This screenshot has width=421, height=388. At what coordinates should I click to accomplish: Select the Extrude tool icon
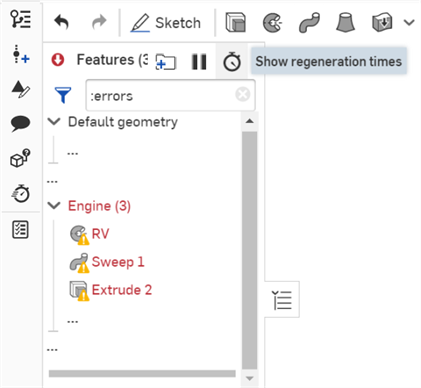(236, 23)
